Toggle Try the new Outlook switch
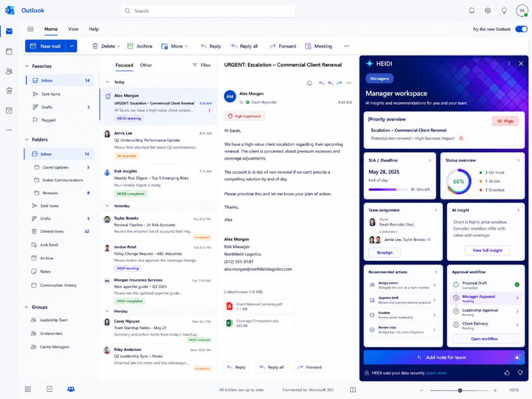532x399 pixels. click(x=521, y=29)
